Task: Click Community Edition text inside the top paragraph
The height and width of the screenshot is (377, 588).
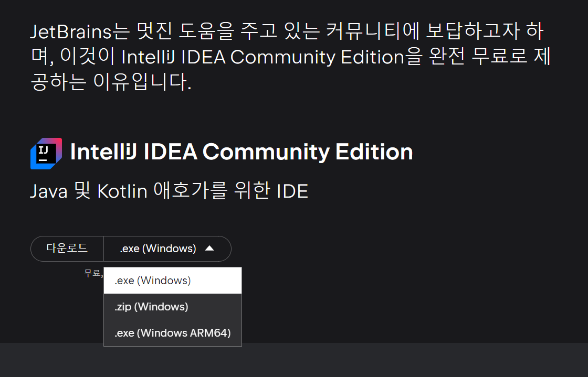Action: (x=317, y=57)
